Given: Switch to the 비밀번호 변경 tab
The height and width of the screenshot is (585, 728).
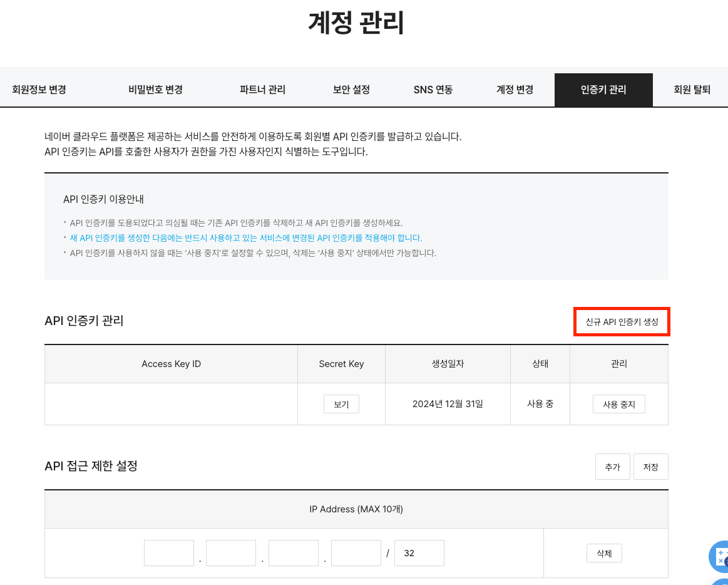Looking at the screenshot, I should pyautogui.click(x=155, y=90).
